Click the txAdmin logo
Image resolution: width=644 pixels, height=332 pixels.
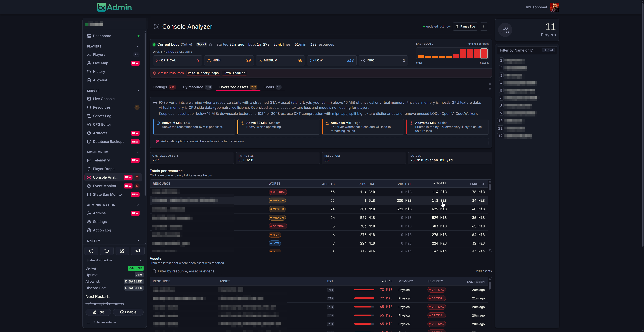(x=115, y=7)
